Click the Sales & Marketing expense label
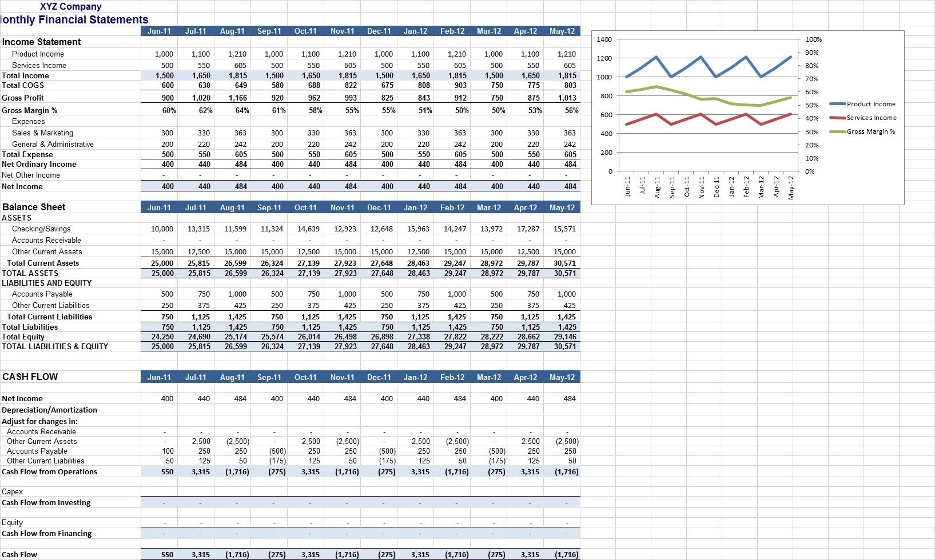This screenshot has height=560, width=935. [x=42, y=133]
